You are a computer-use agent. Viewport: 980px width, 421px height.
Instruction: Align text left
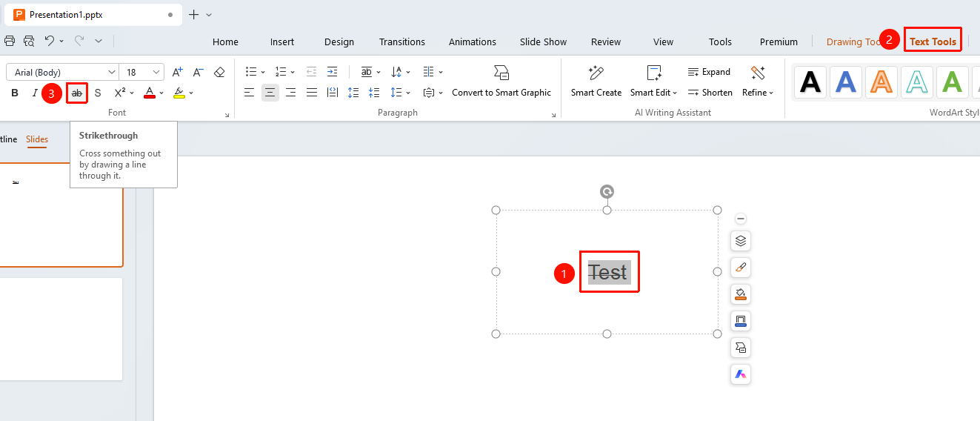coord(250,93)
